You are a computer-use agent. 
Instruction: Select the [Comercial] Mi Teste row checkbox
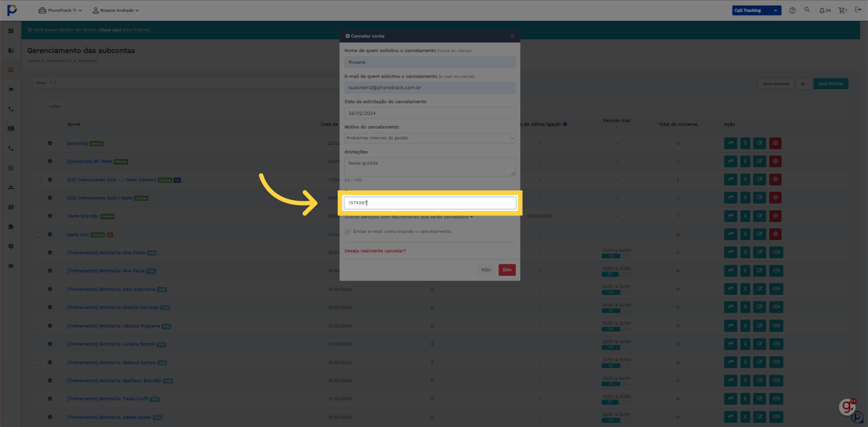click(x=39, y=161)
